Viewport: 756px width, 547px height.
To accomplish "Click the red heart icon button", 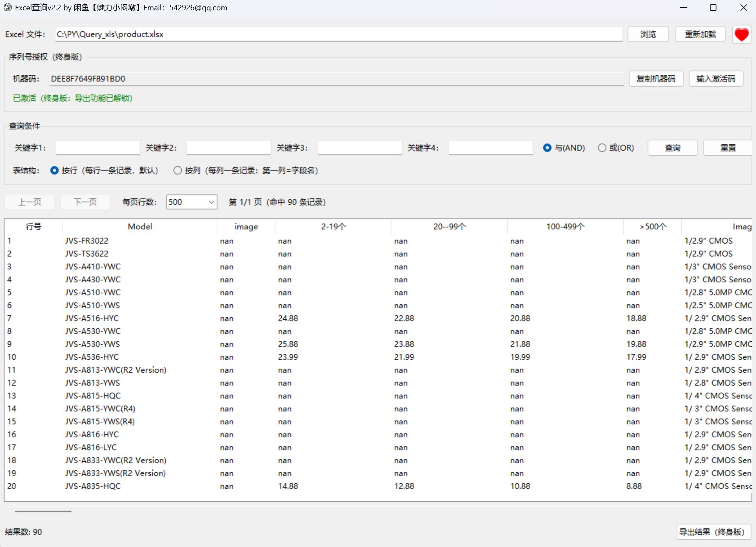I will tap(741, 34).
